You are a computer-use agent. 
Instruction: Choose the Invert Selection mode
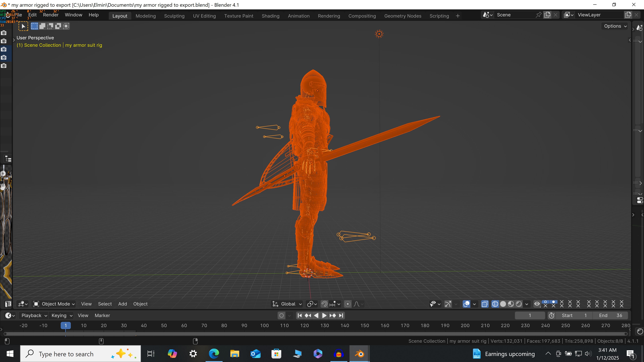pyautogui.click(x=58, y=26)
